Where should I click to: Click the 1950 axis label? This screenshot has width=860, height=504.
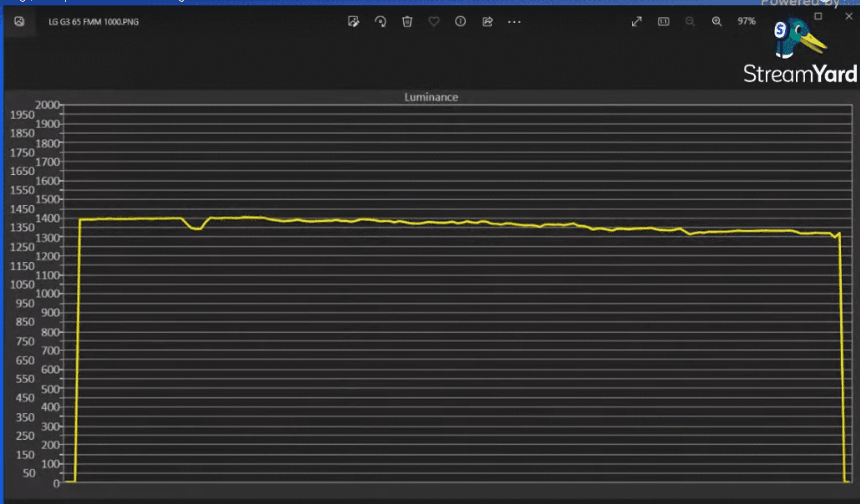pyautogui.click(x=22, y=115)
